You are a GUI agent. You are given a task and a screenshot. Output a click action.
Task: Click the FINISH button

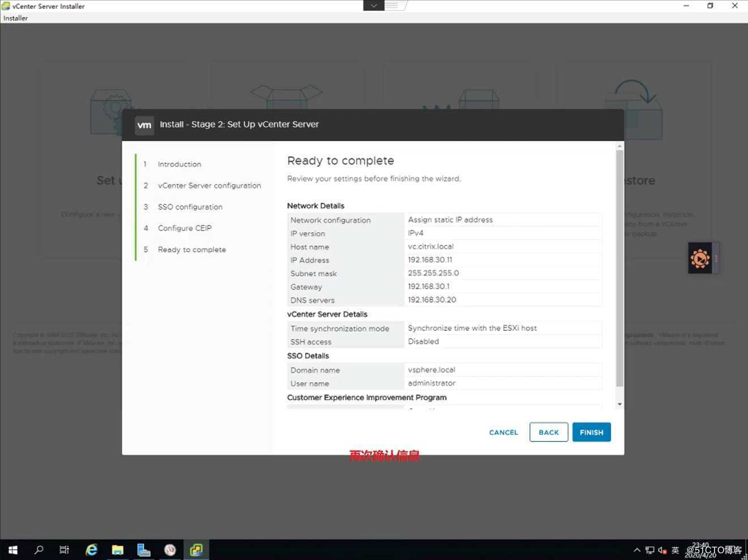coord(591,432)
